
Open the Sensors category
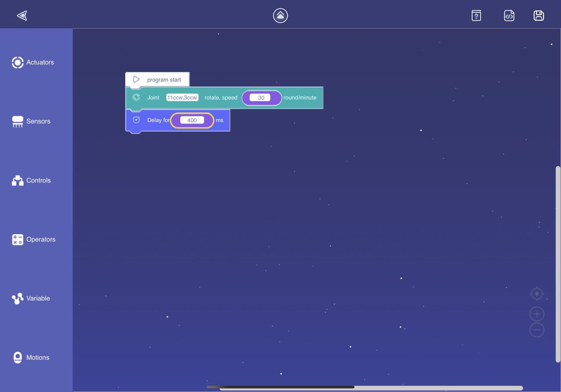tap(32, 121)
